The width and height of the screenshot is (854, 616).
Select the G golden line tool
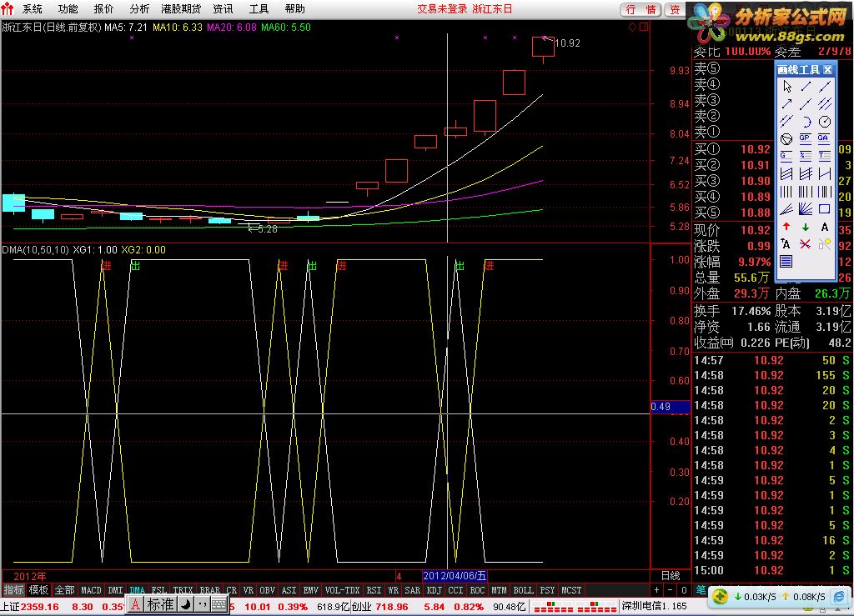click(x=786, y=156)
